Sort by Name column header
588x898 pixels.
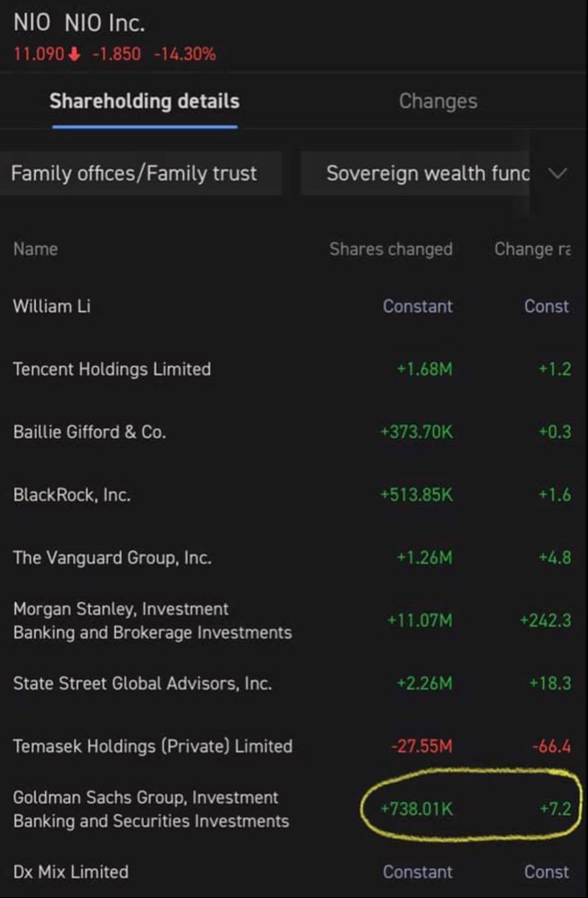coord(36,249)
